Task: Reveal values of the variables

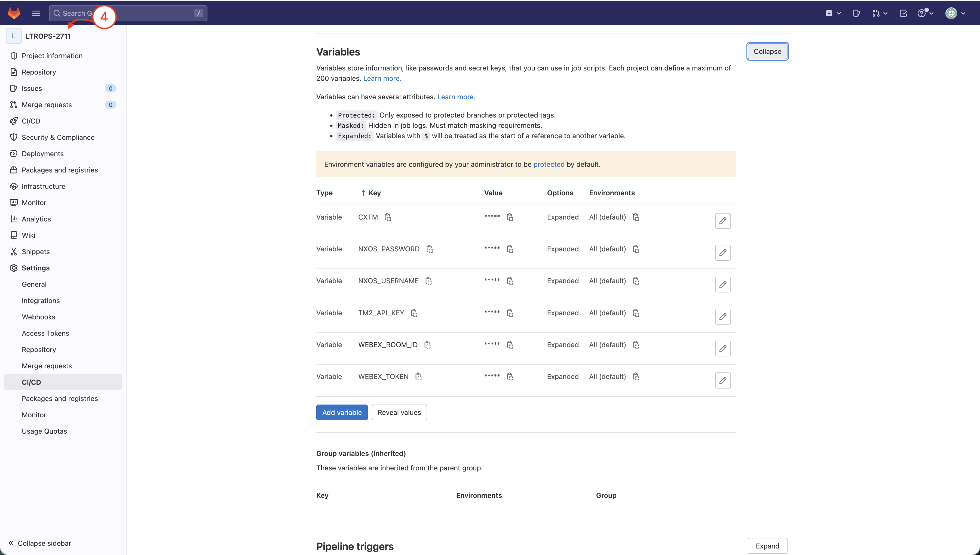Action: [399, 412]
